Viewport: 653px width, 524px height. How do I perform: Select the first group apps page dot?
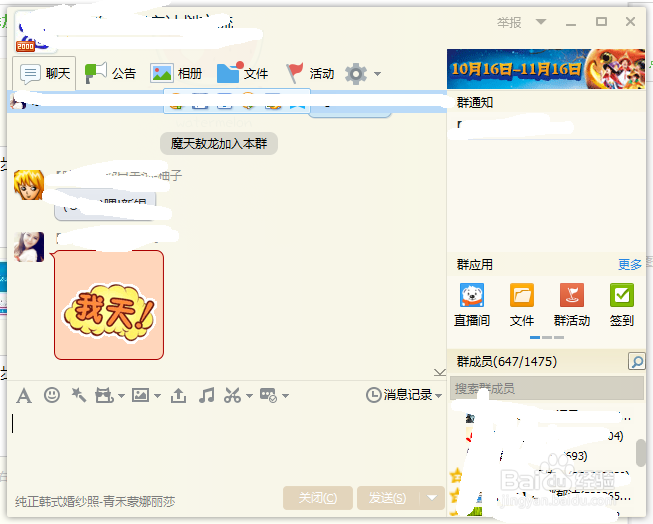[x=535, y=337]
